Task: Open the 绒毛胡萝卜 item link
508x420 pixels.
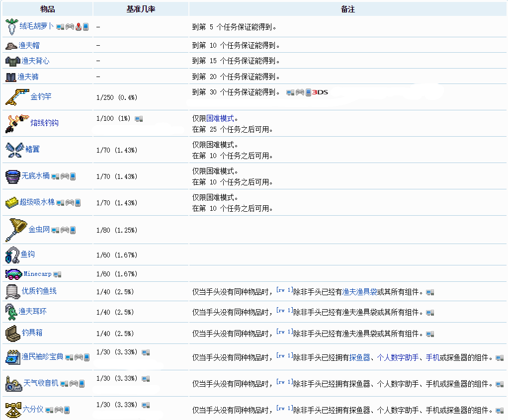Action: 37,26
